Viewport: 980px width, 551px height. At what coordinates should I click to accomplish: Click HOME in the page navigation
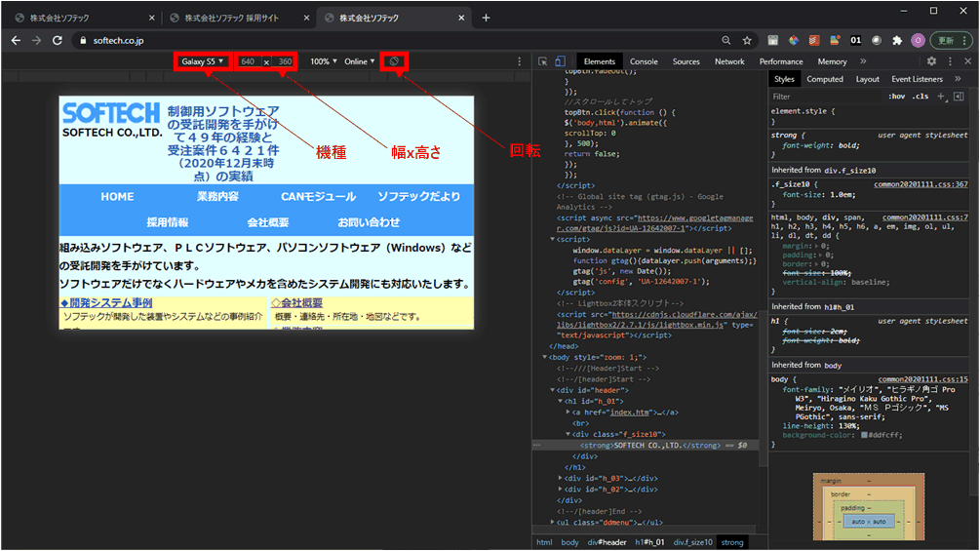click(117, 197)
